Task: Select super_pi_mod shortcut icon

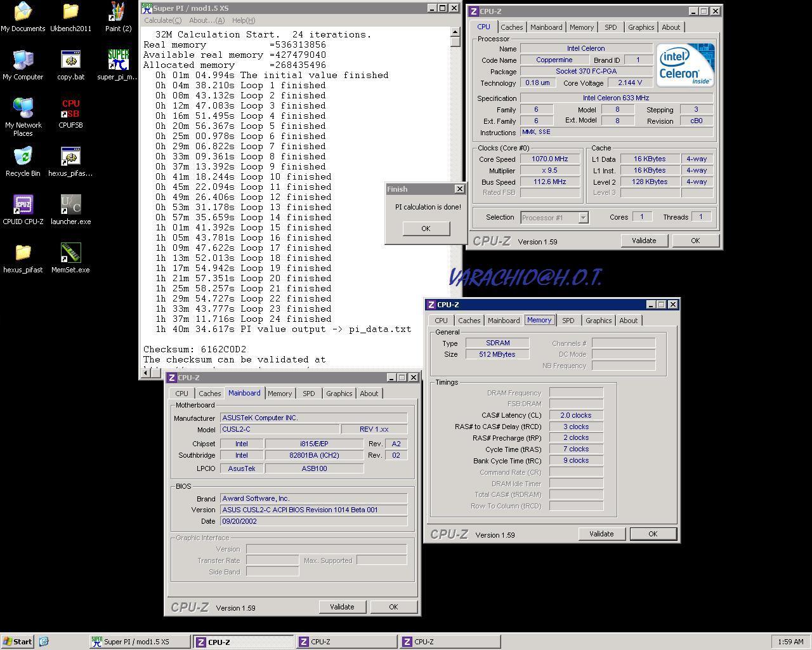Action: (x=118, y=65)
